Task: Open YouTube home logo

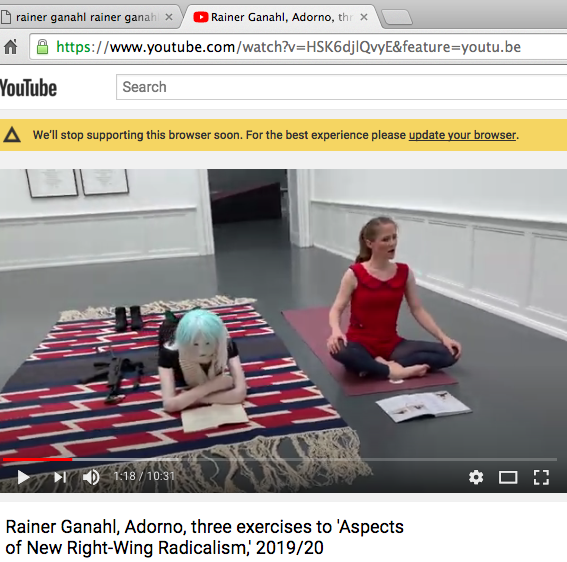Action: pyautogui.click(x=28, y=88)
